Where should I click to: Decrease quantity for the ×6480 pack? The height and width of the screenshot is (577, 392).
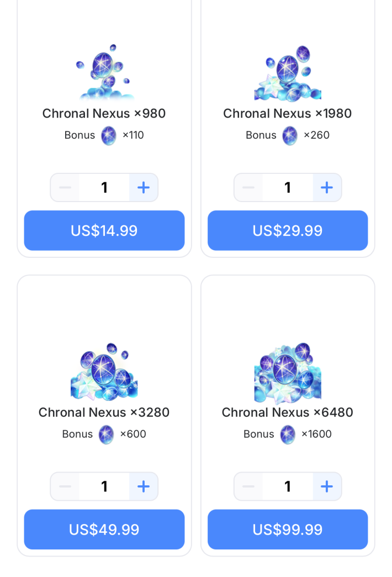(248, 486)
